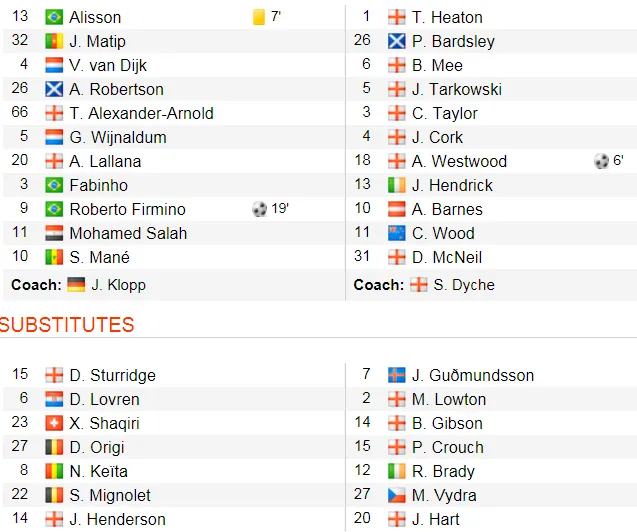Click the German flag next to J. Klopp

tap(76, 285)
